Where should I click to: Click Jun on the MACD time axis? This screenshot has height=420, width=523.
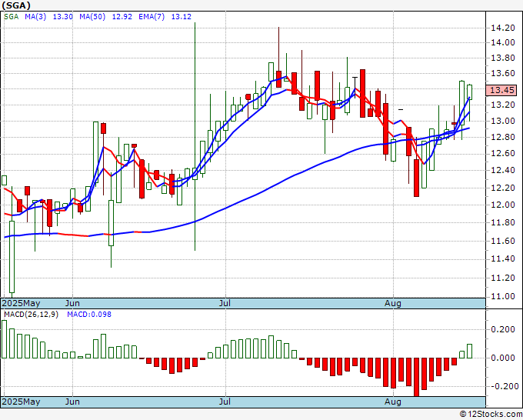pyautogui.click(x=72, y=402)
